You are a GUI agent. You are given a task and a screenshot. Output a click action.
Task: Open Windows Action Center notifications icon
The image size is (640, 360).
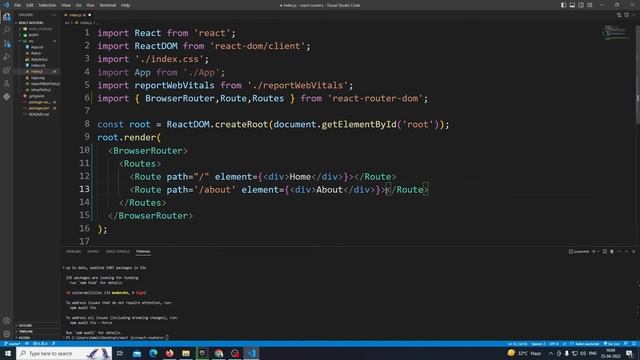click(x=630, y=353)
